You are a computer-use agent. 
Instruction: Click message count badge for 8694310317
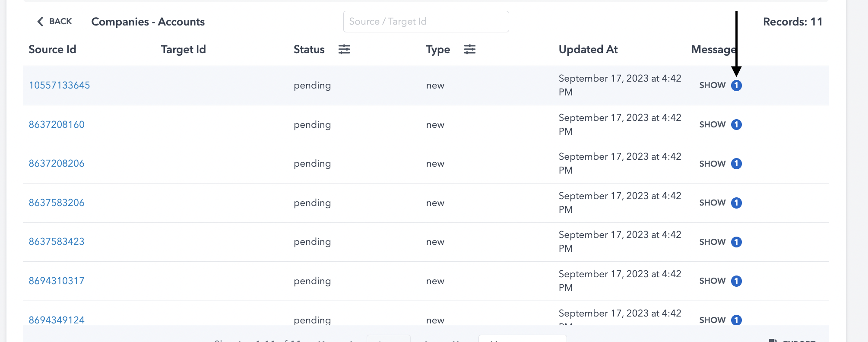point(736,281)
